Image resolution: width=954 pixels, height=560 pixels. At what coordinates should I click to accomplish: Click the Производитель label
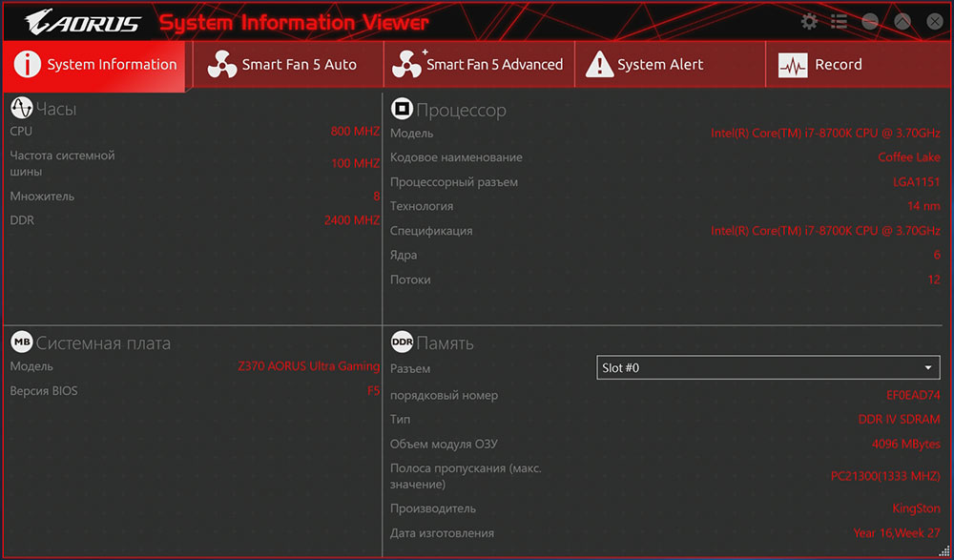[432, 508]
